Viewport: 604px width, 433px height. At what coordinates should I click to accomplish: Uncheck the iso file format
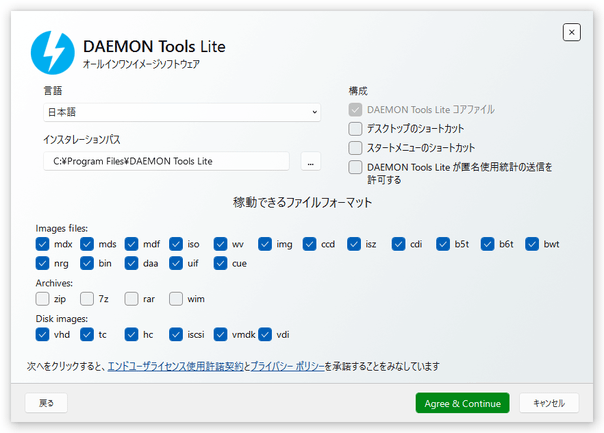tap(176, 244)
